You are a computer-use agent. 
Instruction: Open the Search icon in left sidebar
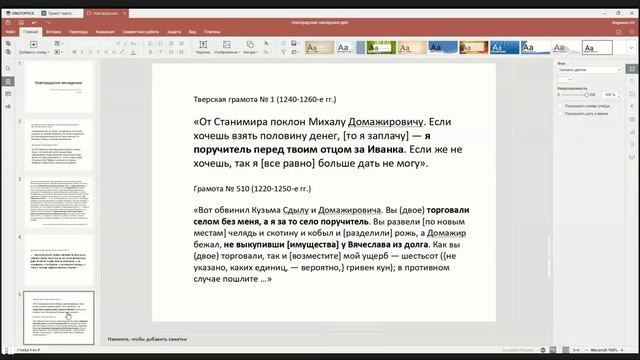click(x=8, y=69)
